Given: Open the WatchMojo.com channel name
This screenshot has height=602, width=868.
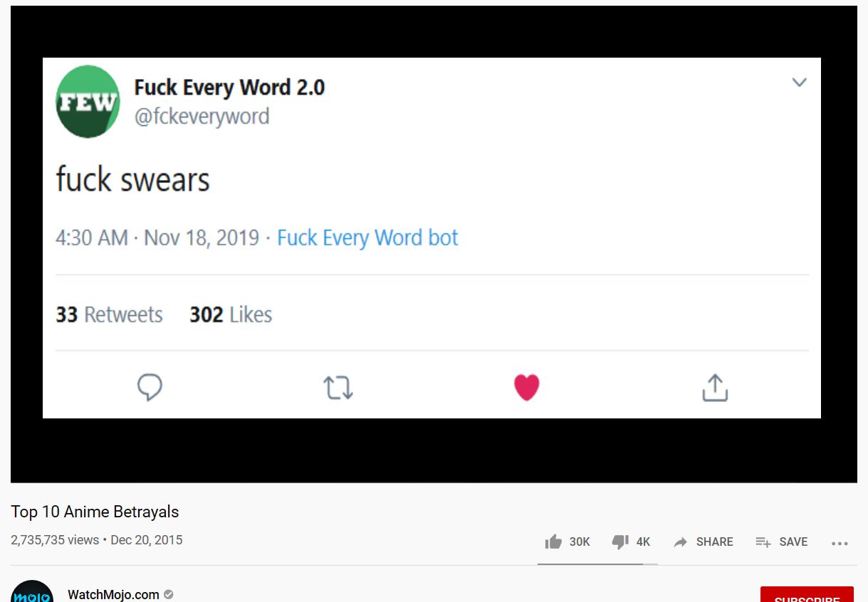Looking at the screenshot, I should pyautogui.click(x=113, y=594).
